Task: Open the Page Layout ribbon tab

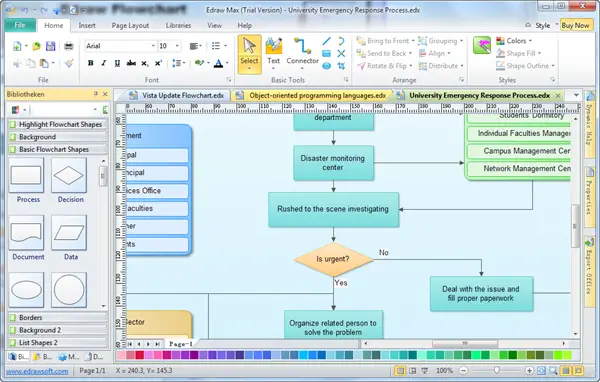Action: (130, 26)
